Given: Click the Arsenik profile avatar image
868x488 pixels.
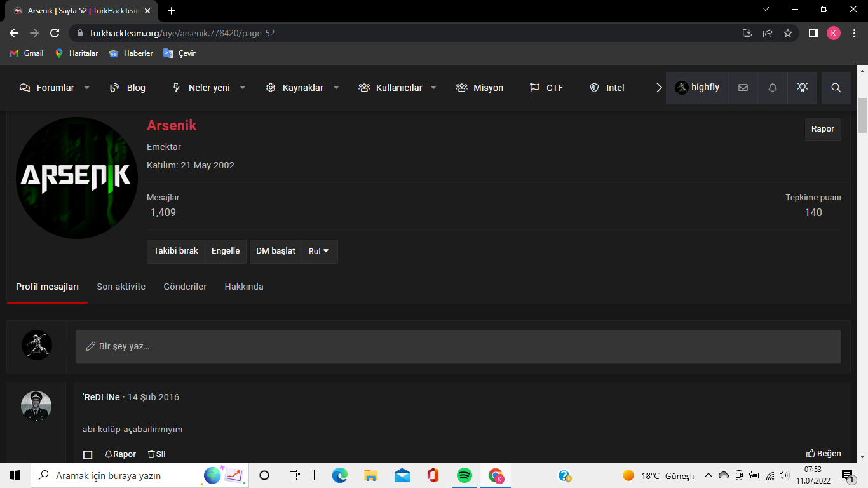Looking at the screenshot, I should [77, 178].
